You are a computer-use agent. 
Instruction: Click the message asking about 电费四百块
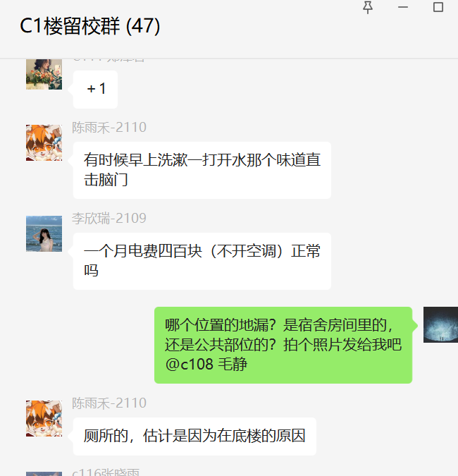point(202,261)
